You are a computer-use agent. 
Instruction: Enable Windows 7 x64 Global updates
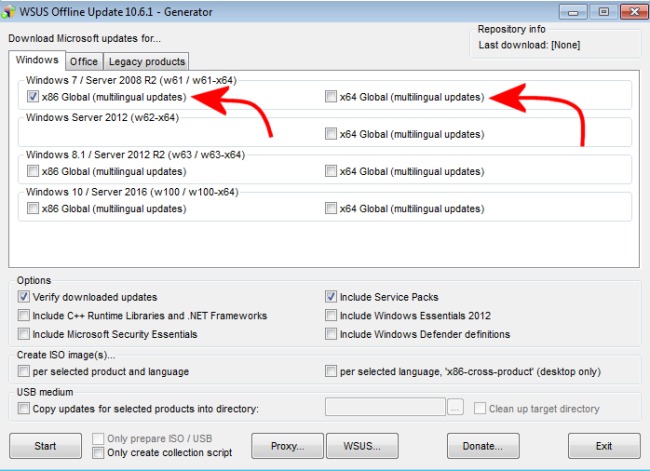pos(331,97)
